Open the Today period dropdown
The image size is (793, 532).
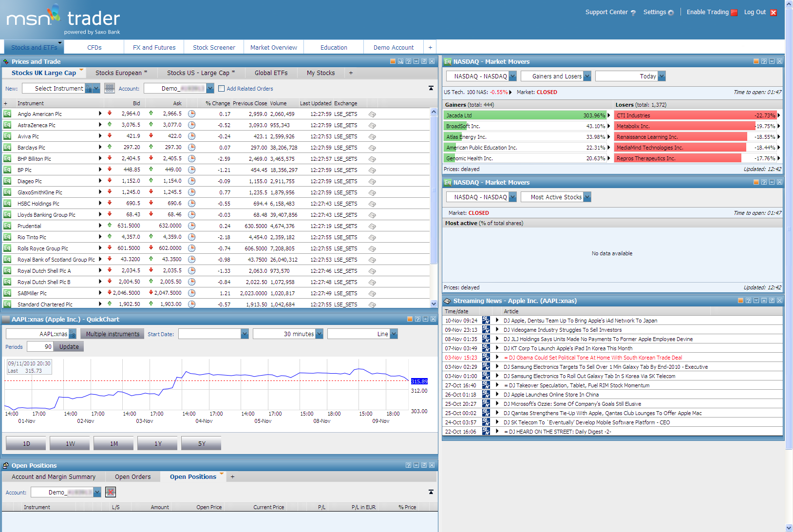661,76
